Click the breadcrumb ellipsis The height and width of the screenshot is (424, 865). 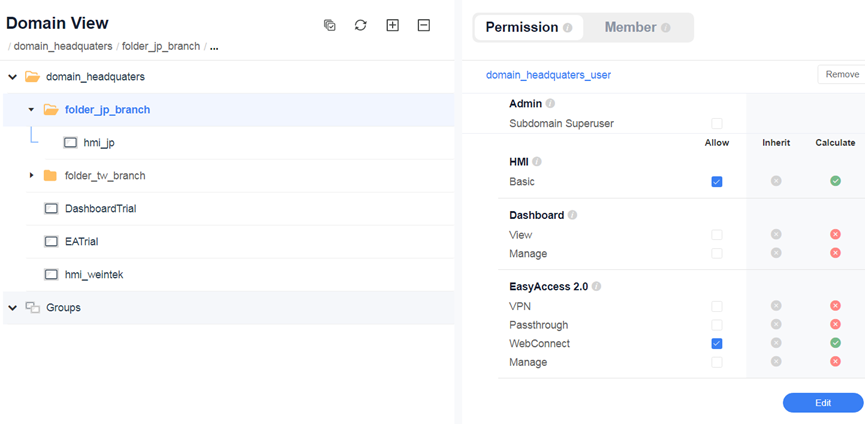214,47
